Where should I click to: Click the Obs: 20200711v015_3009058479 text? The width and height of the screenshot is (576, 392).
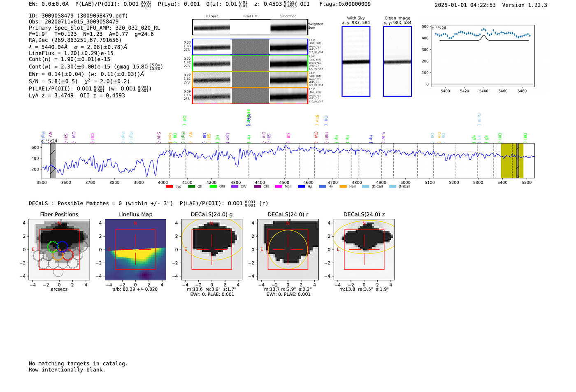point(74,22)
